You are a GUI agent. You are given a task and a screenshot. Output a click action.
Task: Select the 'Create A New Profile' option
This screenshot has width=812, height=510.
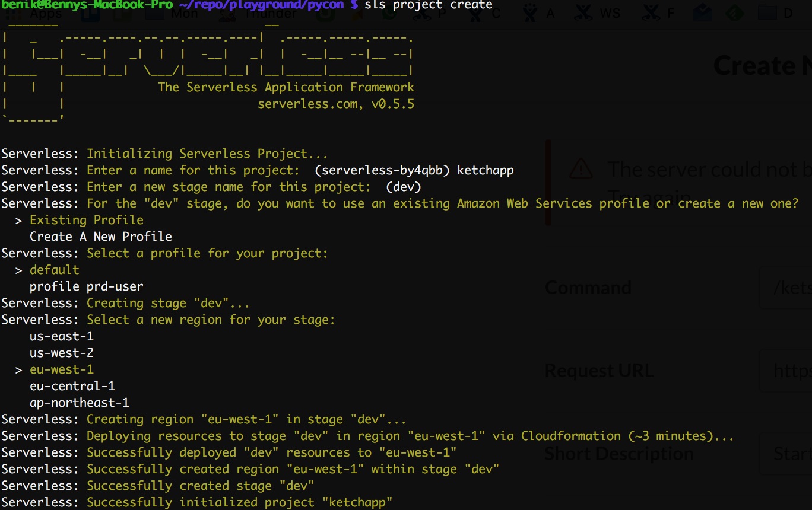[x=101, y=237]
